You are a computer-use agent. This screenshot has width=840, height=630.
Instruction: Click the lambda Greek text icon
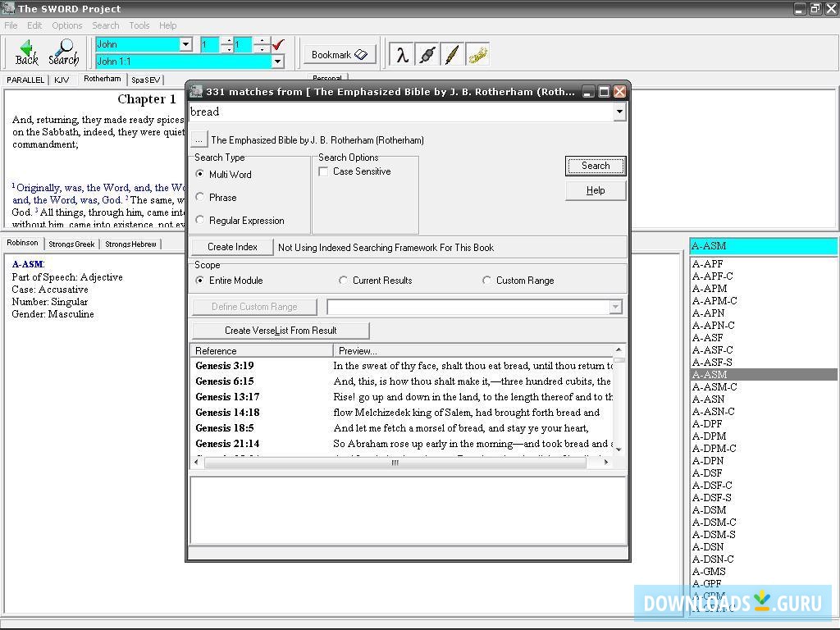click(401, 53)
